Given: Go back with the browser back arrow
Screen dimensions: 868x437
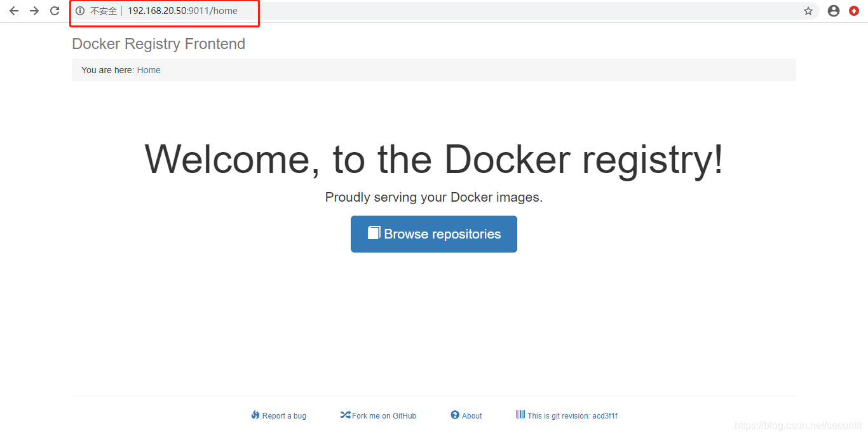Looking at the screenshot, I should (14, 11).
